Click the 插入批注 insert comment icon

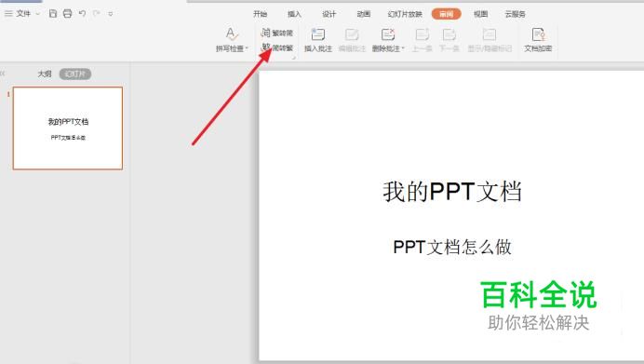[318, 34]
